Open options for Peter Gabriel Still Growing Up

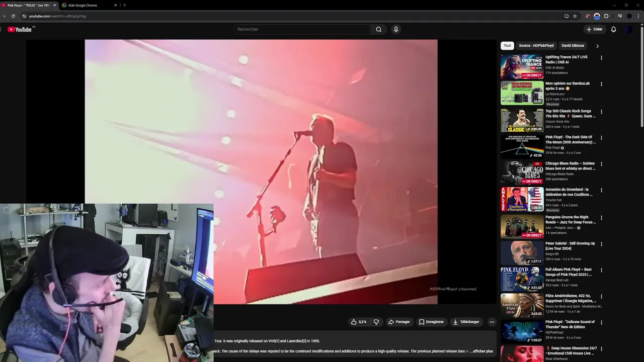click(601, 244)
